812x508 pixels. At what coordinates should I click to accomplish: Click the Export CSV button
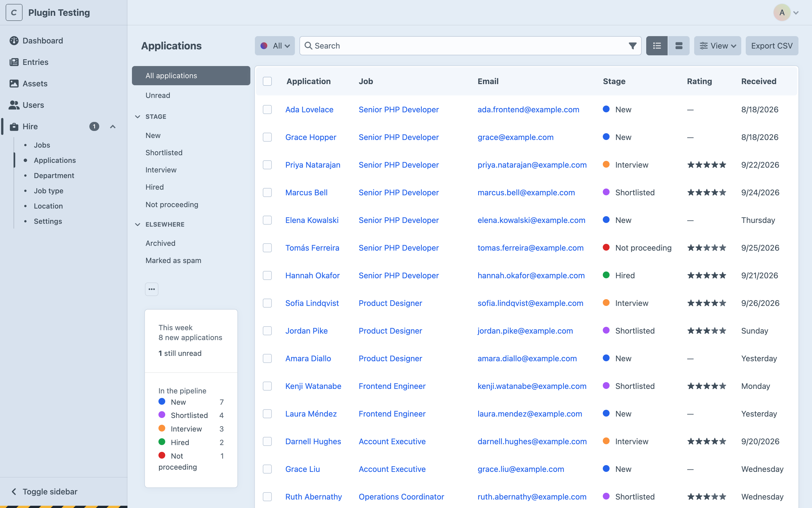click(772, 46)
